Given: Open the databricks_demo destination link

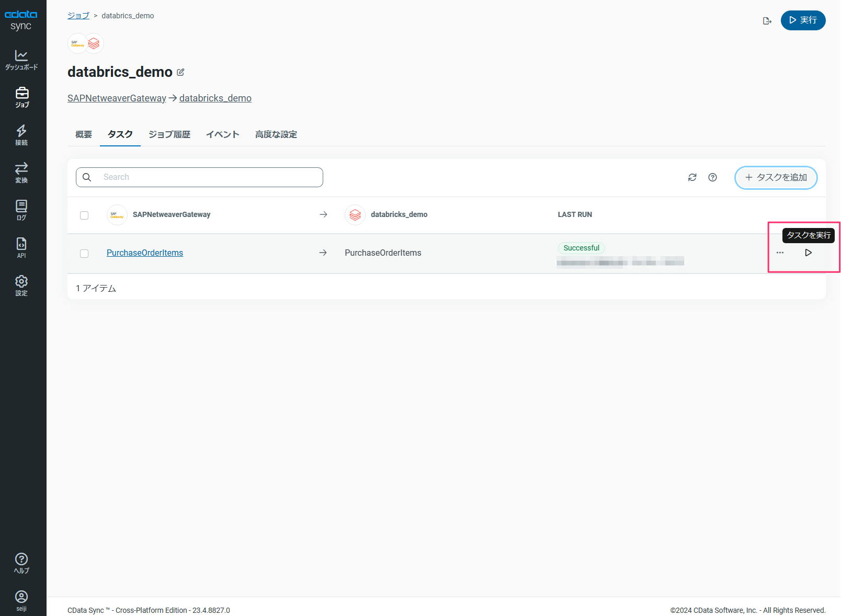Looking at the screenshot, I should [x=215, y=98].
